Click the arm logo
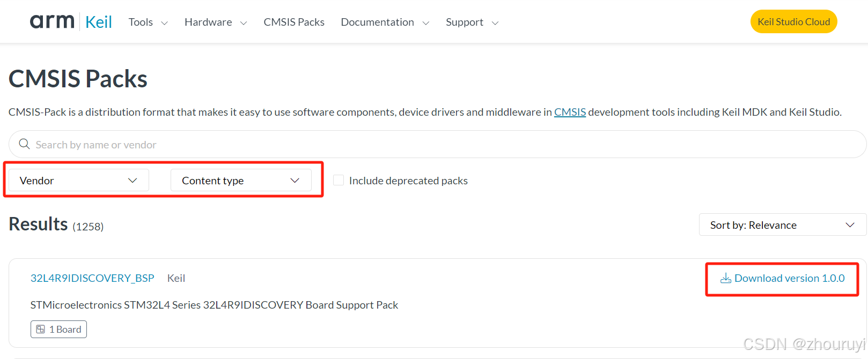 (52, 21)
